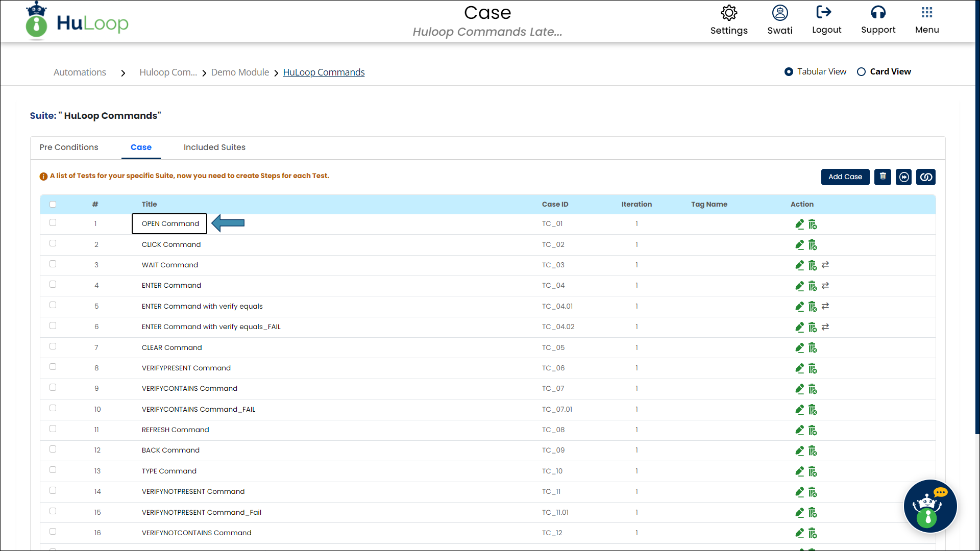Delete the ENTER Command case TC_04

click(813, 286)
